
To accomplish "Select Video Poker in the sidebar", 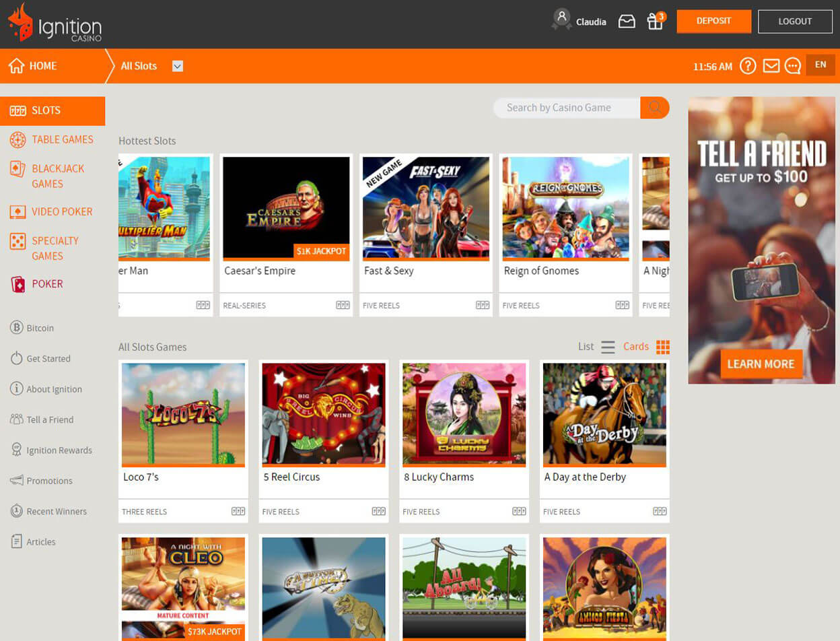I will click(53, 211).
